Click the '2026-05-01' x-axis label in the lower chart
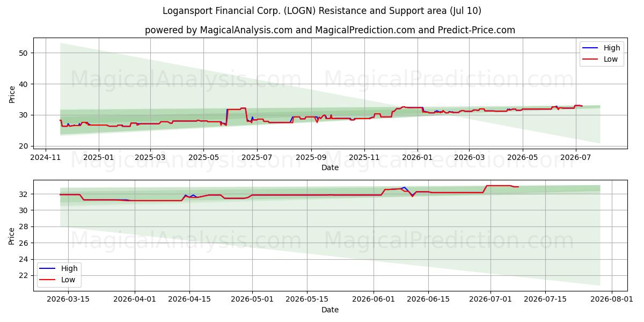Viewport: 644px width, 322px height. [x=252, y=300]
